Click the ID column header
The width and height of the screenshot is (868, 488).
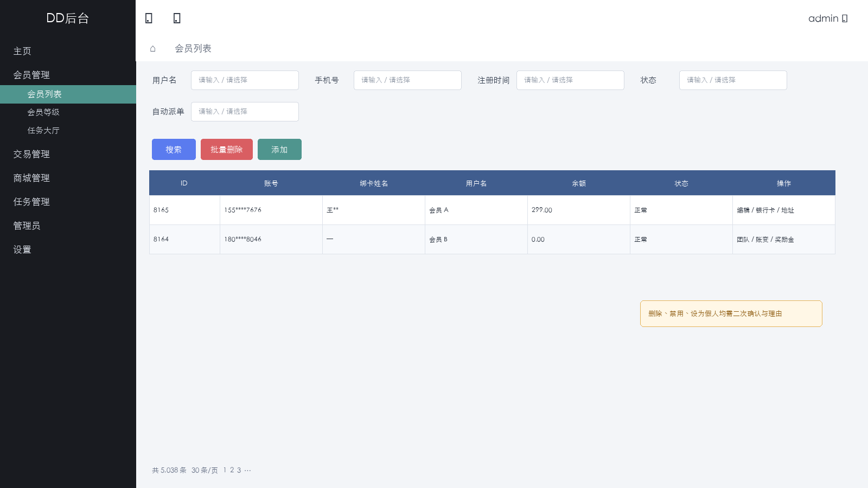(184, 183)
